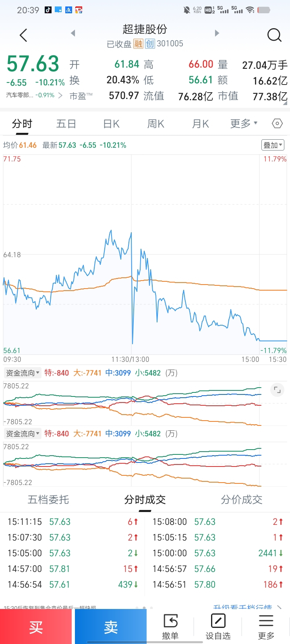Show the 分价成交 tab
Image resolution: width=290 pixels, height=644 pixels.
click(242, 500)
